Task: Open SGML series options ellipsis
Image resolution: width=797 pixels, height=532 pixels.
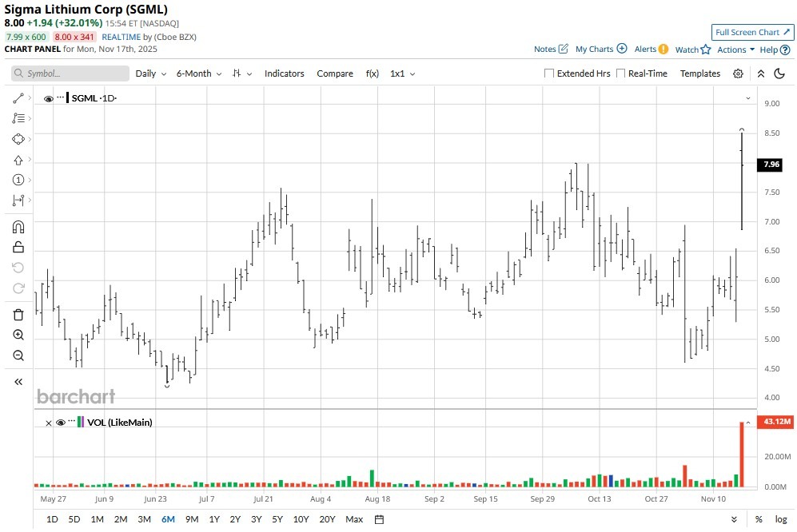Action: 61,97
